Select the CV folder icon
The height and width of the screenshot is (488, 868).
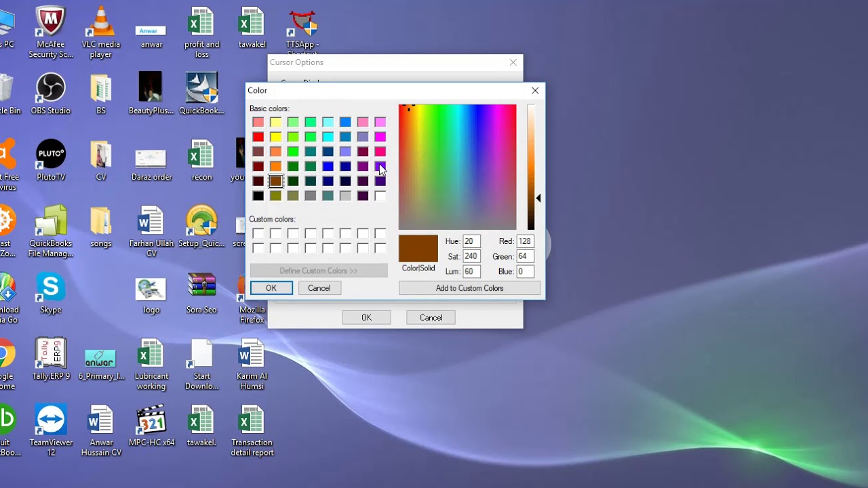(x=100, y=160)
